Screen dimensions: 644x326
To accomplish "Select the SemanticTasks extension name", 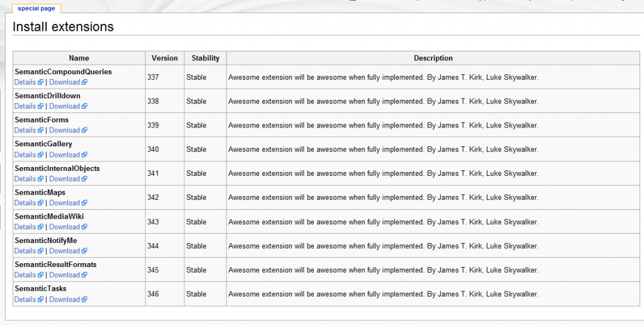I will coord(41,289).
